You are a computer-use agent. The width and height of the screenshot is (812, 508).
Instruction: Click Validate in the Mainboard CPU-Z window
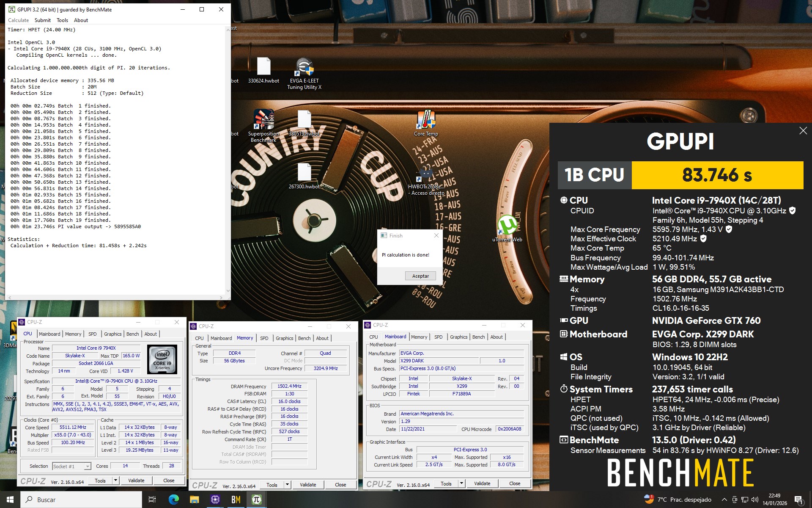(482, 483)
